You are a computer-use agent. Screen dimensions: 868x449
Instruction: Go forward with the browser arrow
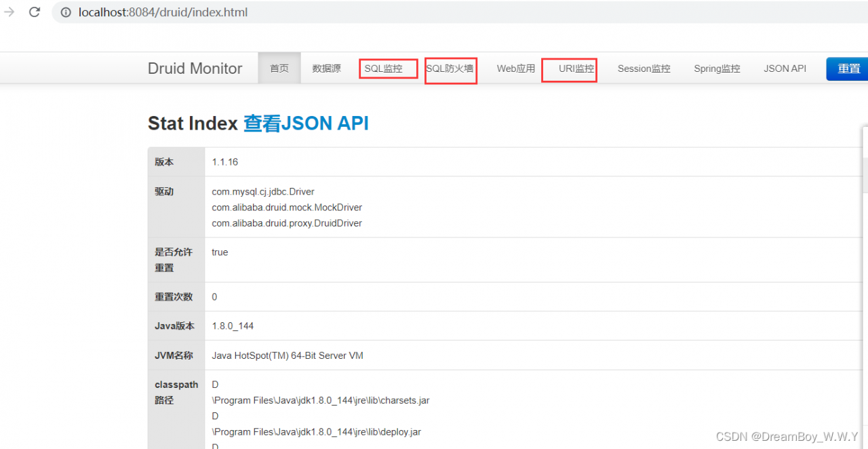pyautogui.click(x=9, y=12)
